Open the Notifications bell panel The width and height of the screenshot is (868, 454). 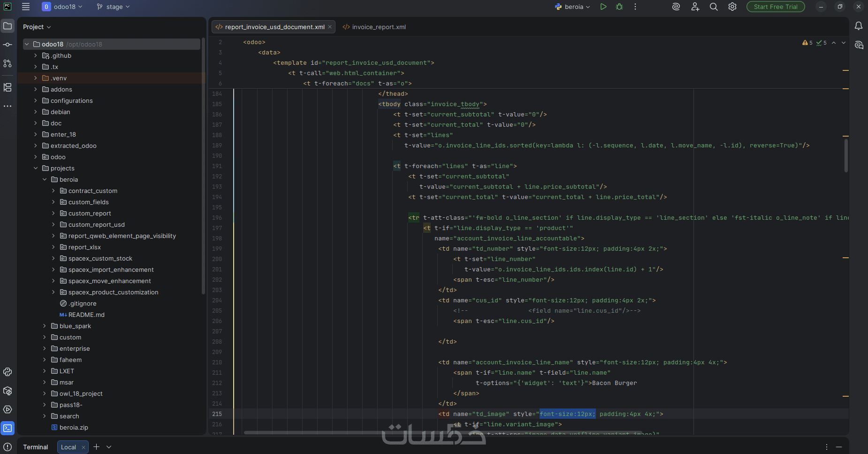coord(859,26)
